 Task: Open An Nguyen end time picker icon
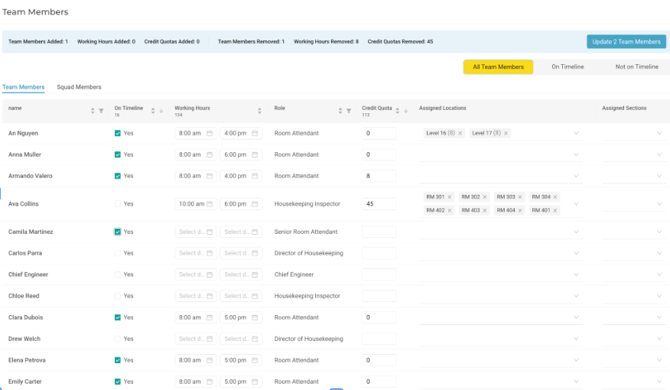pos(255,133)
